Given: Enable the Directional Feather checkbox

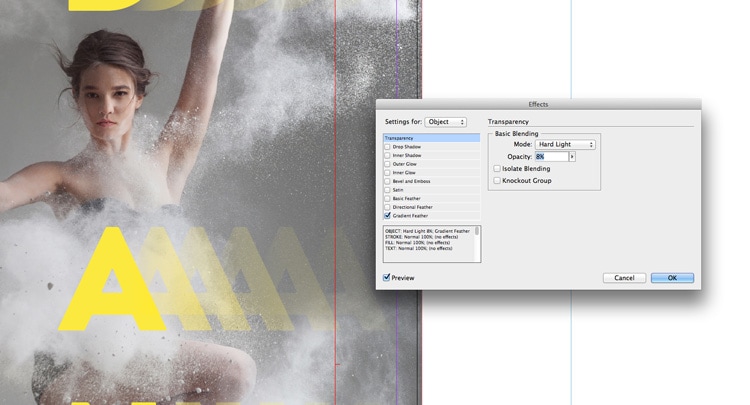Looking at the screenshot, I should coord(387,207).
